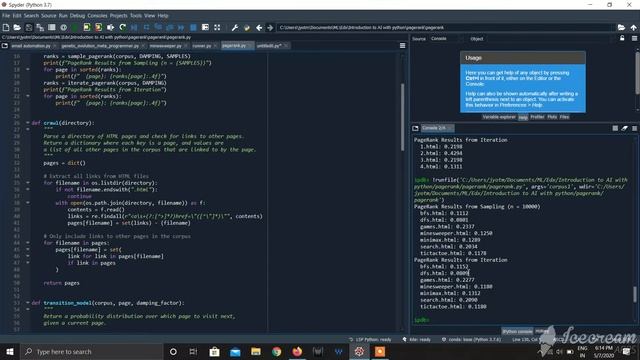640x360 pixels.
Task: Open the Debug menu
Action: click(77, 16)
